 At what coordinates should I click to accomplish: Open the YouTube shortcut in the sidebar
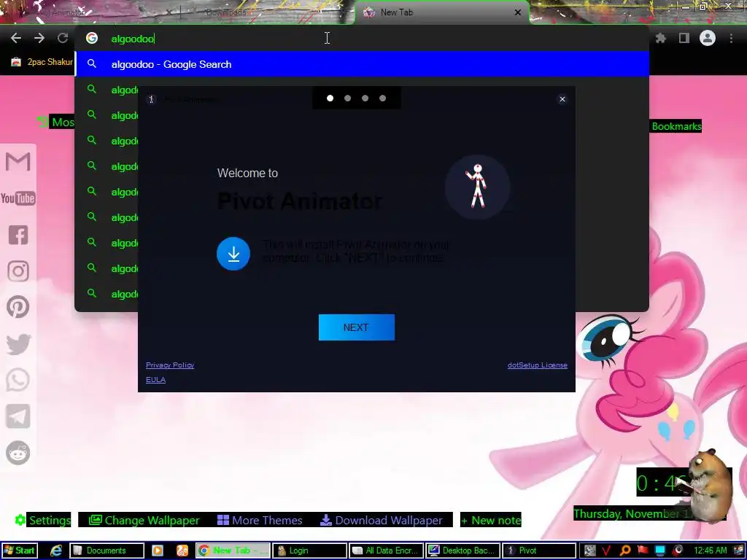18,198
